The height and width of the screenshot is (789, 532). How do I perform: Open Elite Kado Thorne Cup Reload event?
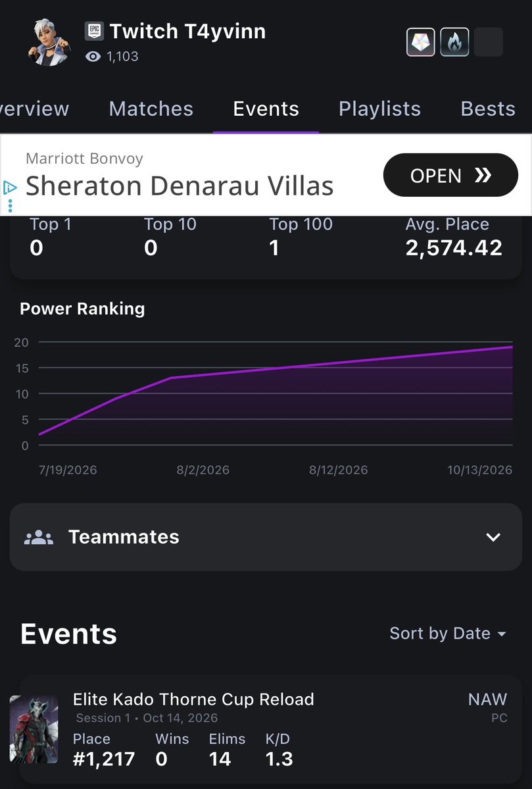(193, 700)
